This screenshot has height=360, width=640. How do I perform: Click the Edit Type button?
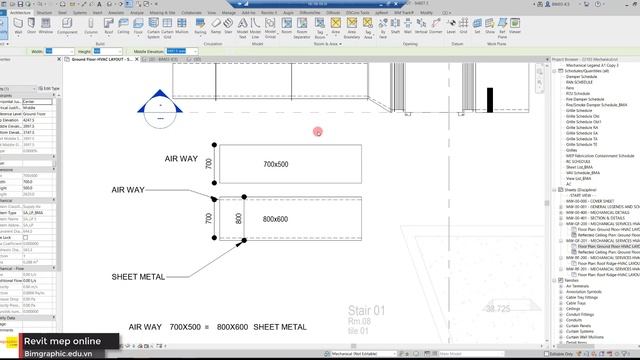(49, 89)
